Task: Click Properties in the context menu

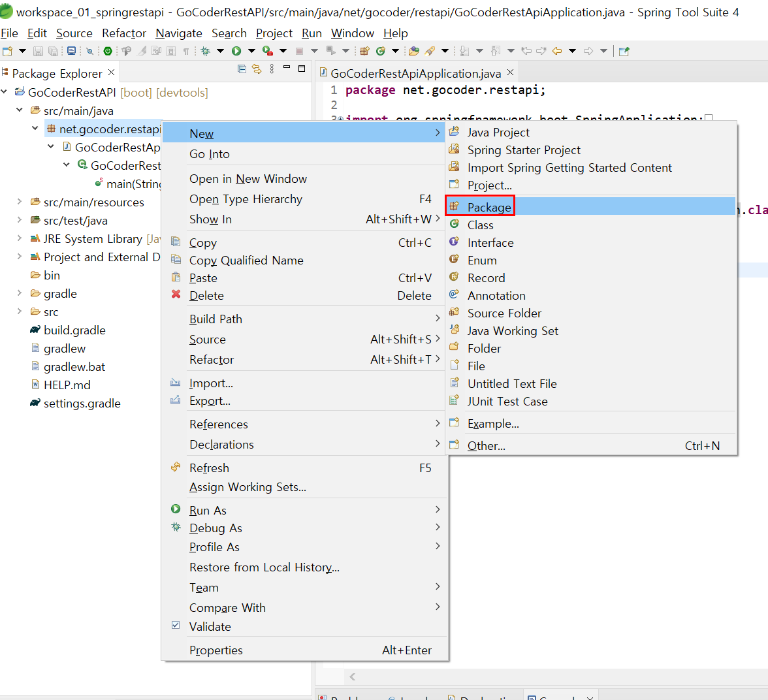Action: tap(304, 650)
